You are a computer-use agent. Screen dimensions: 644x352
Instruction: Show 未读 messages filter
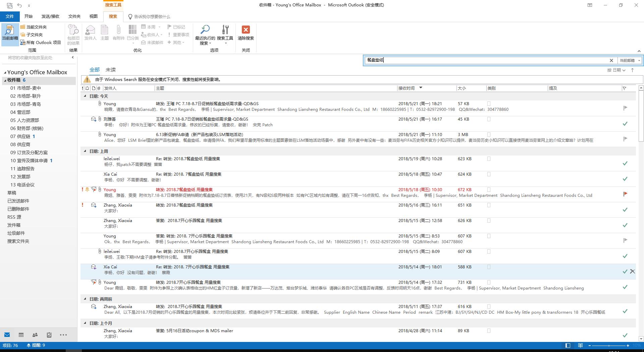pyautogui.click(x=110, y=70)
